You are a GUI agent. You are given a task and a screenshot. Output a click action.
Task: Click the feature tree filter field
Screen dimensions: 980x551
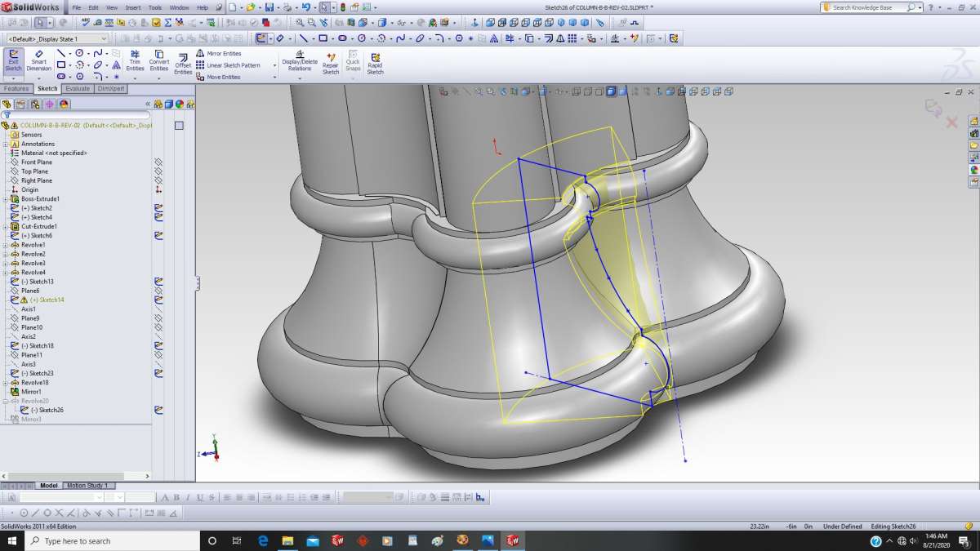pos(76,115)
